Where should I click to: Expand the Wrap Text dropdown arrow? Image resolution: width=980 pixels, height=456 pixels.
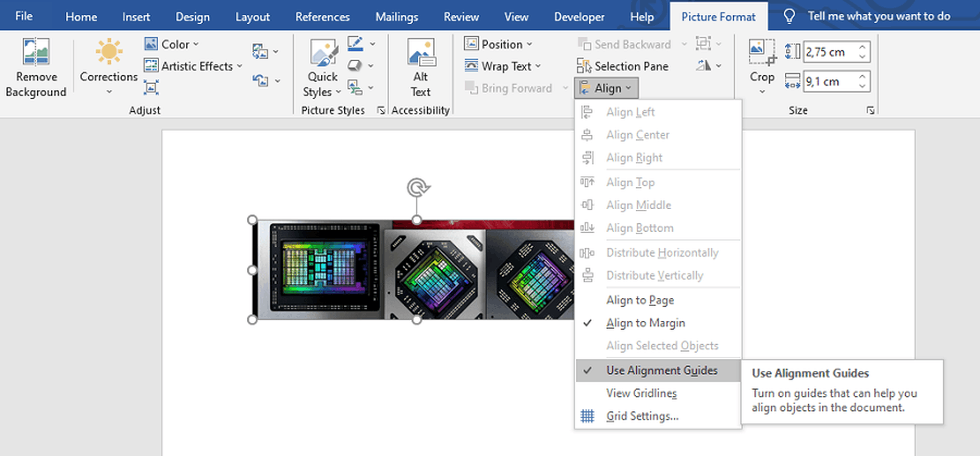click(538, 66)
